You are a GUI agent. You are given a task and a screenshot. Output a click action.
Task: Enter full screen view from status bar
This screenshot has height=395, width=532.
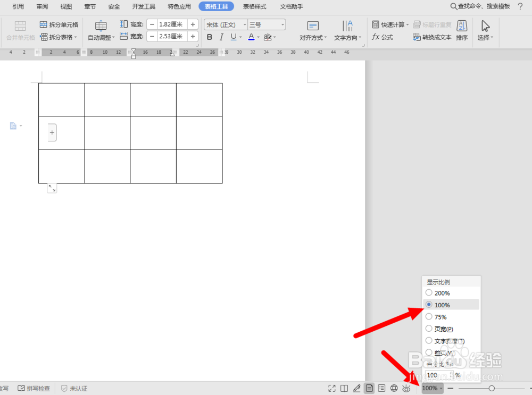coord(332,388)
